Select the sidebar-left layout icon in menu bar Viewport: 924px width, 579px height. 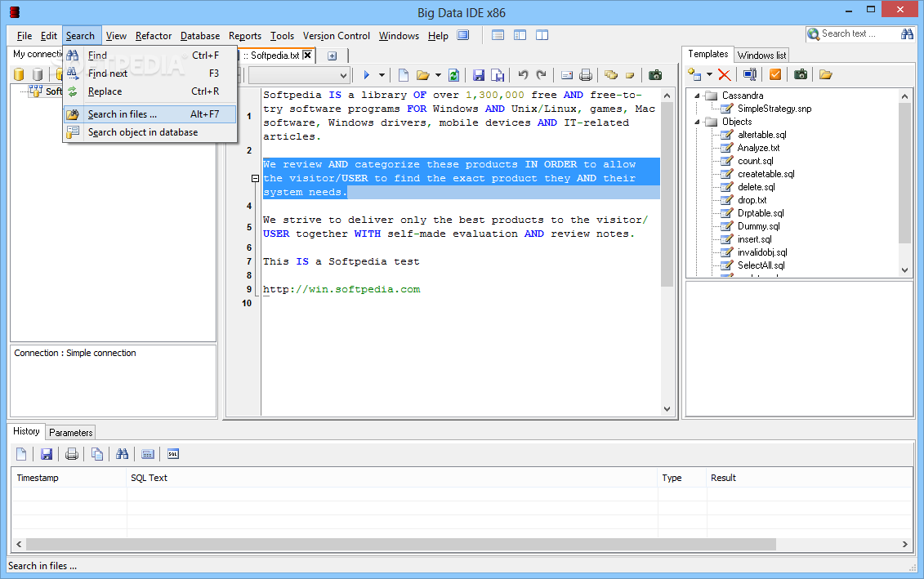pos(520,35)
